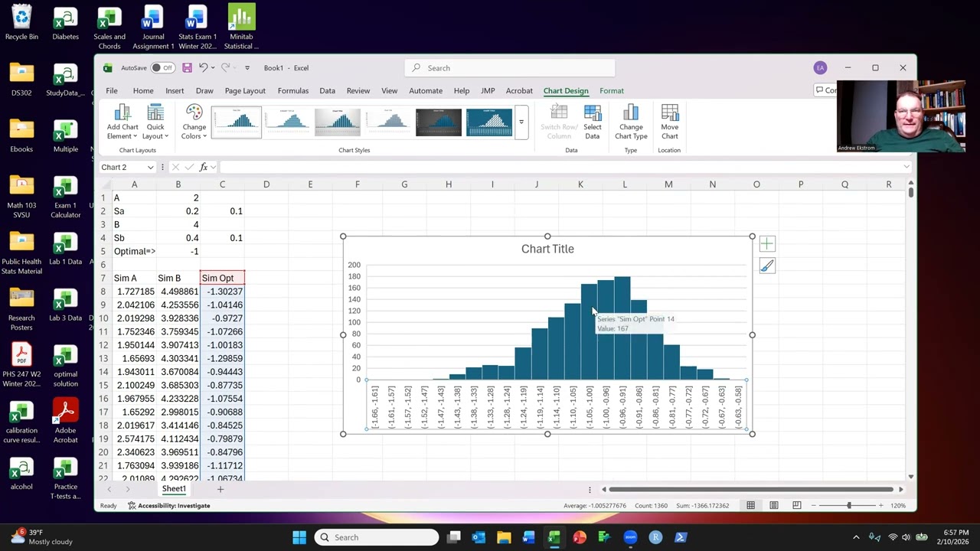This screenshot has height=551, width=980.
Task: Click the Excel search box
Action: click(x=510, y=68)
